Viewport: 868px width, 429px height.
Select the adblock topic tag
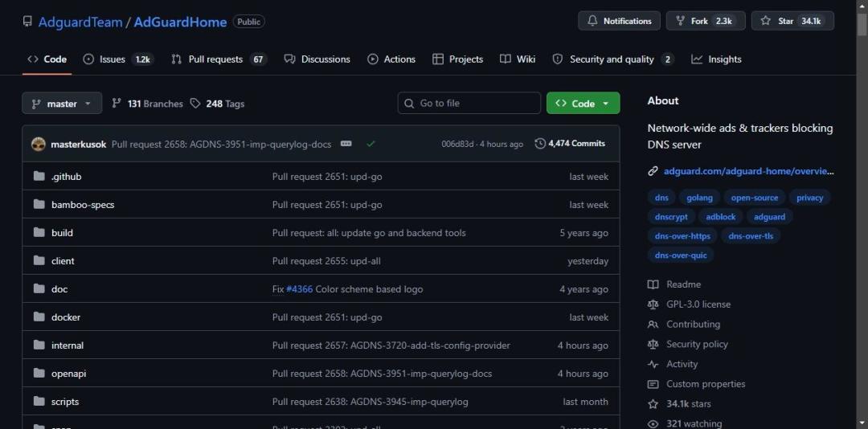(721, 217)
